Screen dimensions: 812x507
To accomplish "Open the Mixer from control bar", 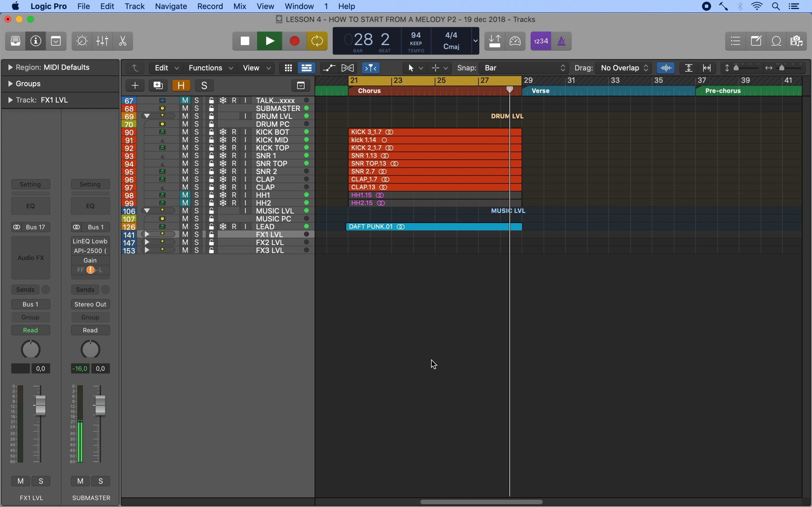I will (x=102, y=41).
